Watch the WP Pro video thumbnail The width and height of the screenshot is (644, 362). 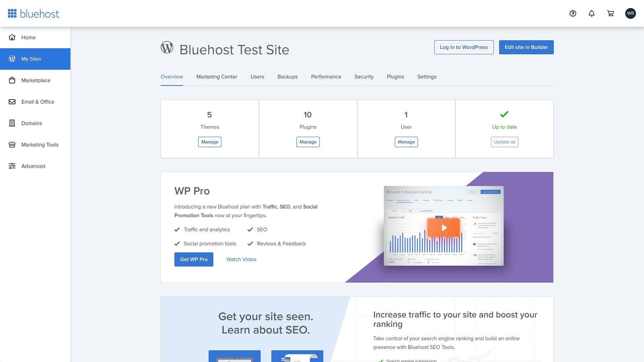444,227
